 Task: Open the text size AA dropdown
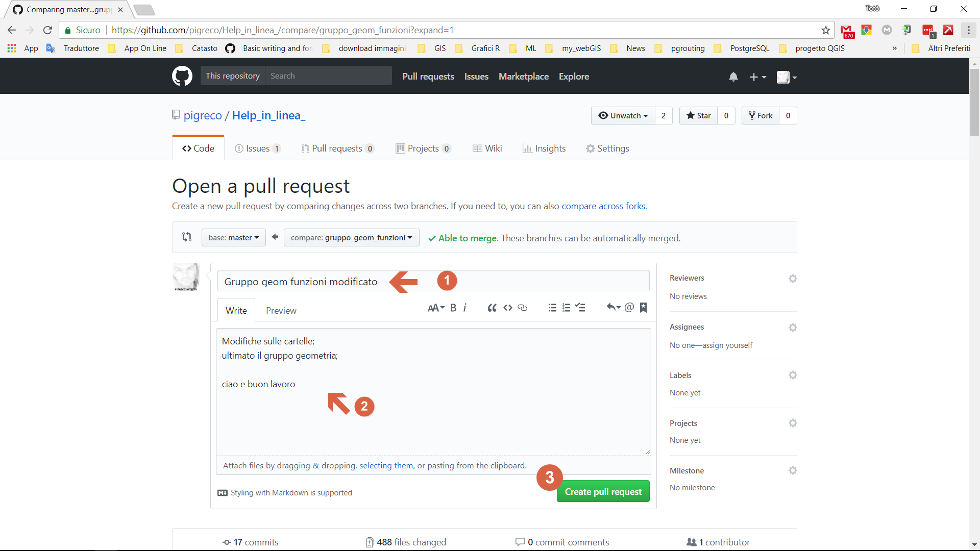coord(436,308)
